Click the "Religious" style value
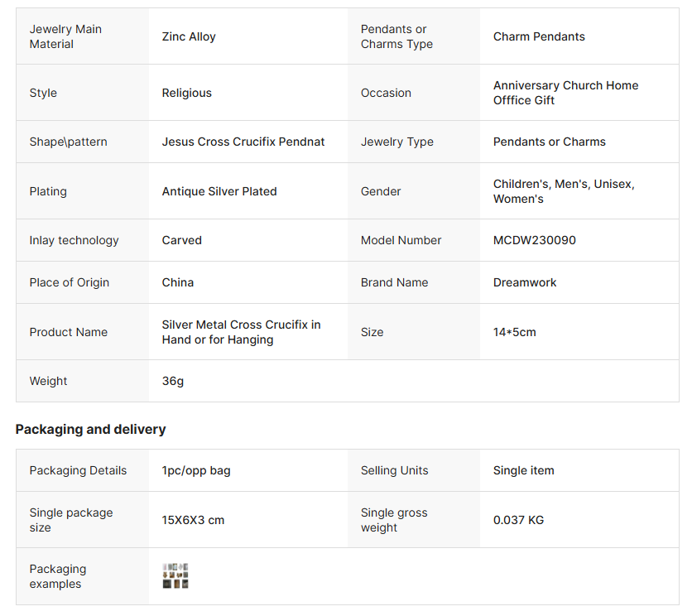The height and width of the screenshot is (616, 692). (187, 93)
